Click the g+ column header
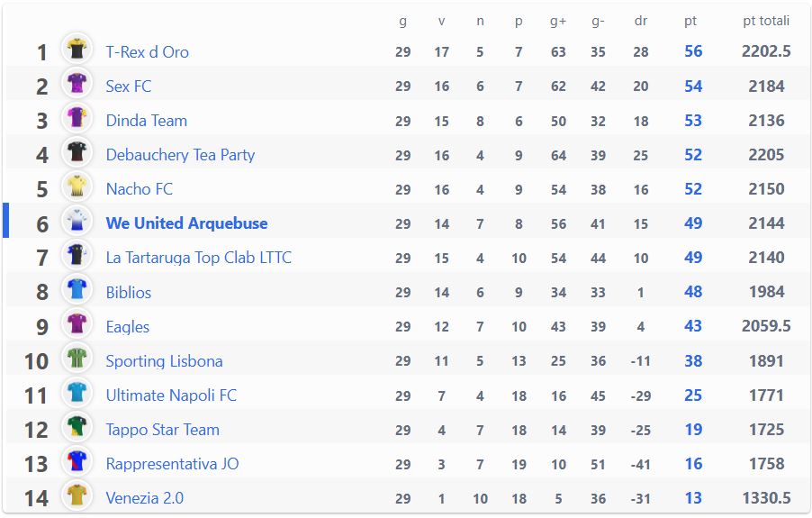The height and width of the screenshot is (518, 812). coord(558,22)
